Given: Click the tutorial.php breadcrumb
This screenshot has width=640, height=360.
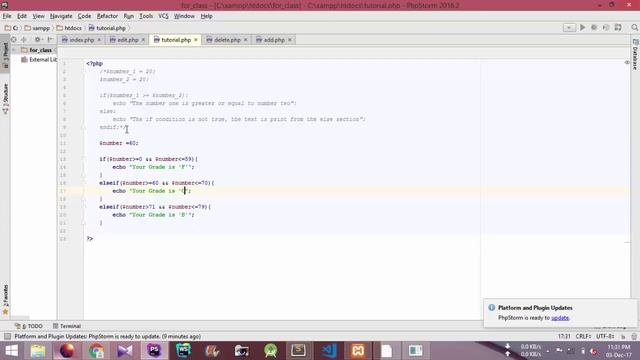Looking at the screenshot, I should point(107,28).
